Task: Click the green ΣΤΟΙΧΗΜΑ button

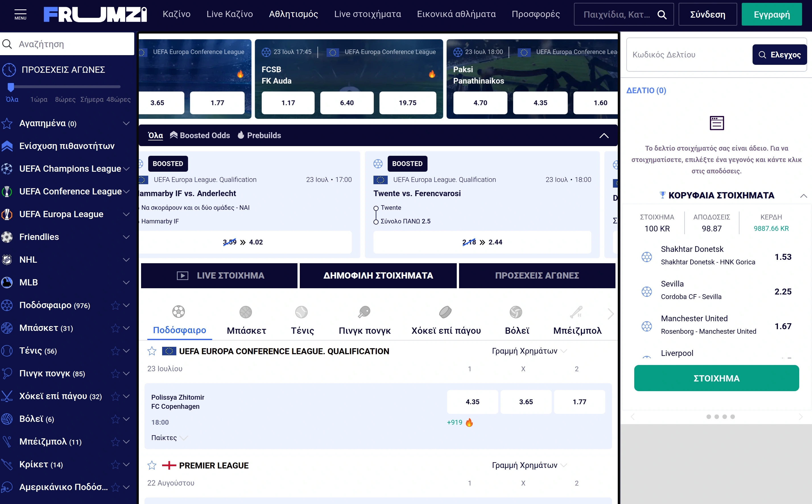Action: (x=716, y=378)
